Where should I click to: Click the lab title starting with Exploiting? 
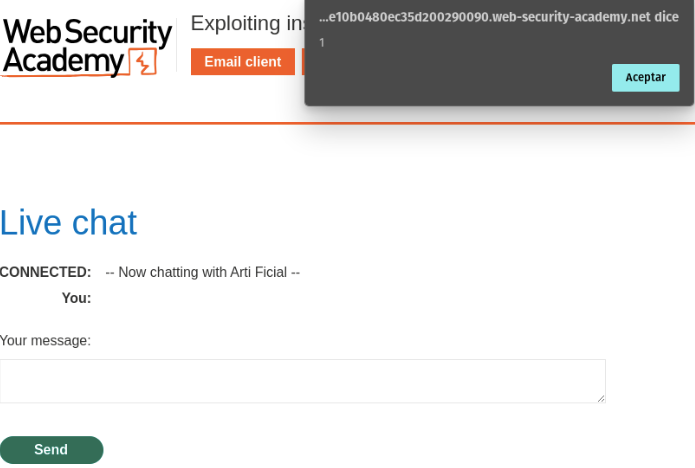248,23
